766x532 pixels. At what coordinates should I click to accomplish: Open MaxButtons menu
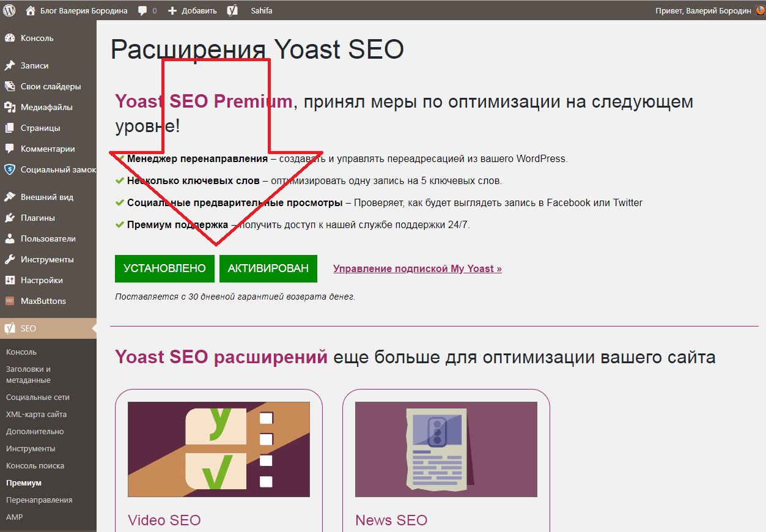(x=43, y=301)
